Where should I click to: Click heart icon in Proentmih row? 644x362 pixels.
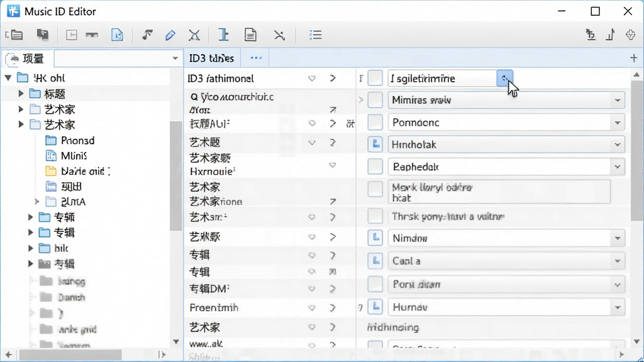(x=312, y=308)
